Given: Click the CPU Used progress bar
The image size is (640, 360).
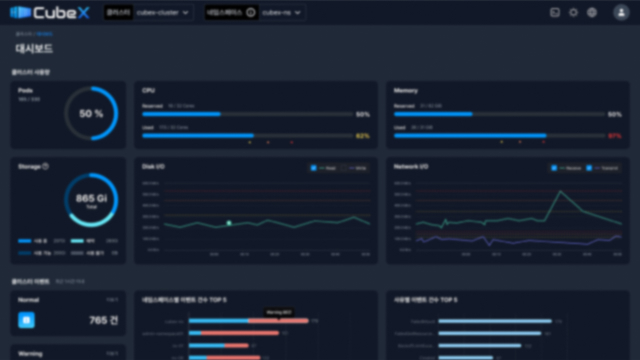Looking at the screenshot, I should [x=247, y=136].
